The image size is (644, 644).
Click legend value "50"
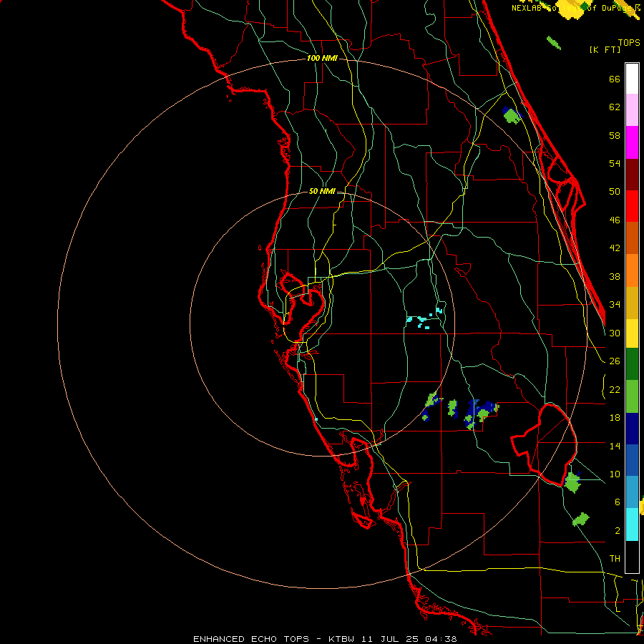tap(615, 191)
